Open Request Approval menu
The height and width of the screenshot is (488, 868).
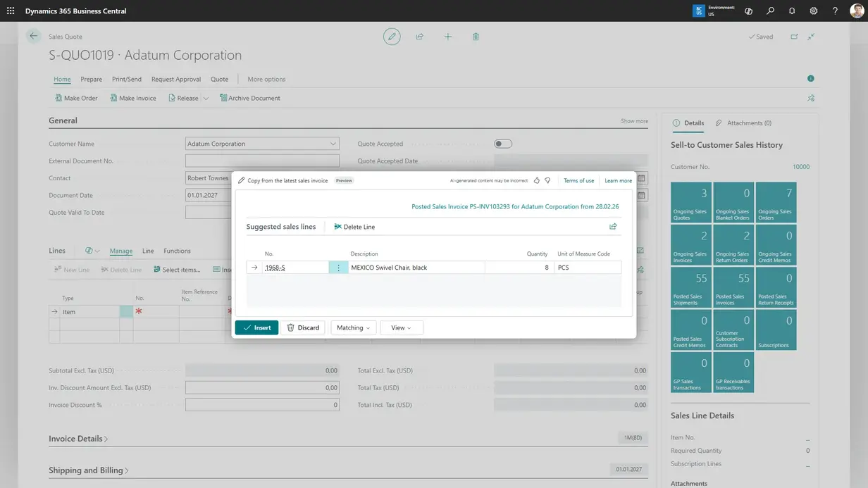[176, 79]
